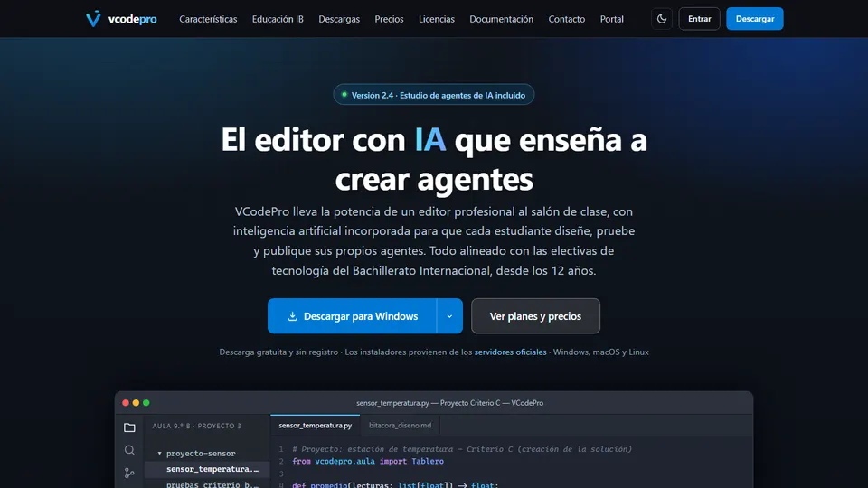
Task: Click the editor window title text
Action: [449, 403]
